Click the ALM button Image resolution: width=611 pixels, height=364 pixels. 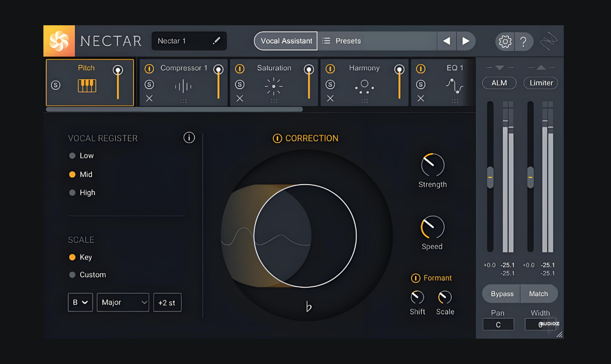click(499, 83)
